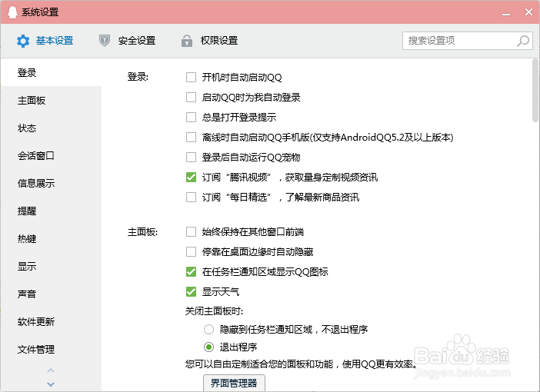
Task: Open 软件更新 settings in sidebar
Action: click(51, 322)
